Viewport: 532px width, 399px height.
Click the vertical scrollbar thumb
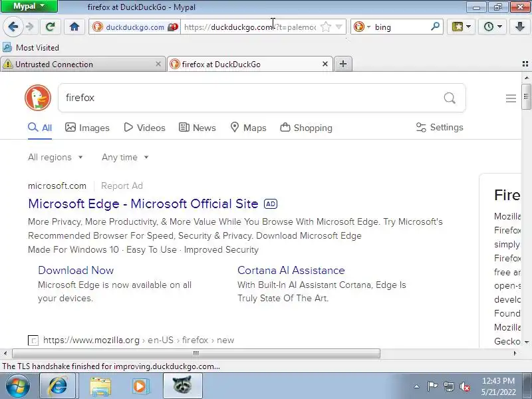coord(526,96)
